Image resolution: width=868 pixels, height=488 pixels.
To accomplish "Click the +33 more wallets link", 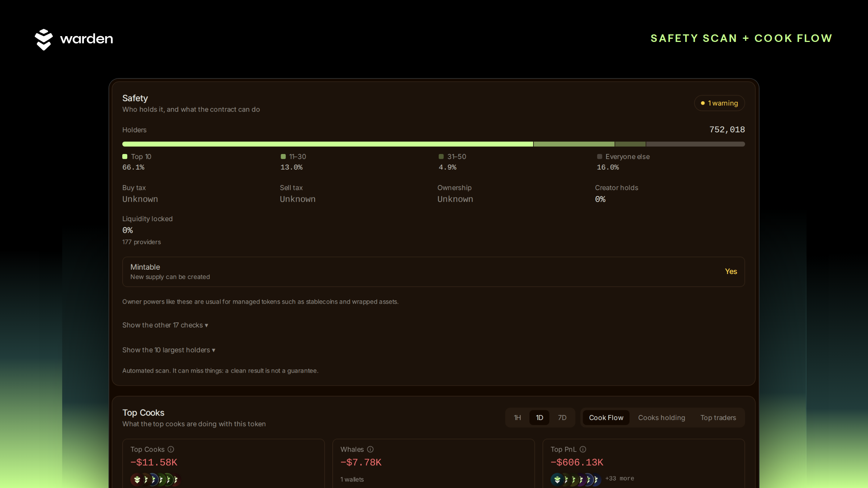I will pyautogui.click(x=620, y=478).
